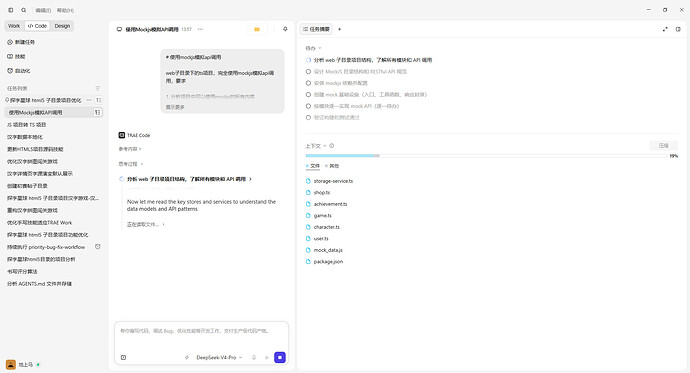The height and width of the screenshot is (373, 690).
Task: Add a new tab with the plus icon
Action: 339,29
